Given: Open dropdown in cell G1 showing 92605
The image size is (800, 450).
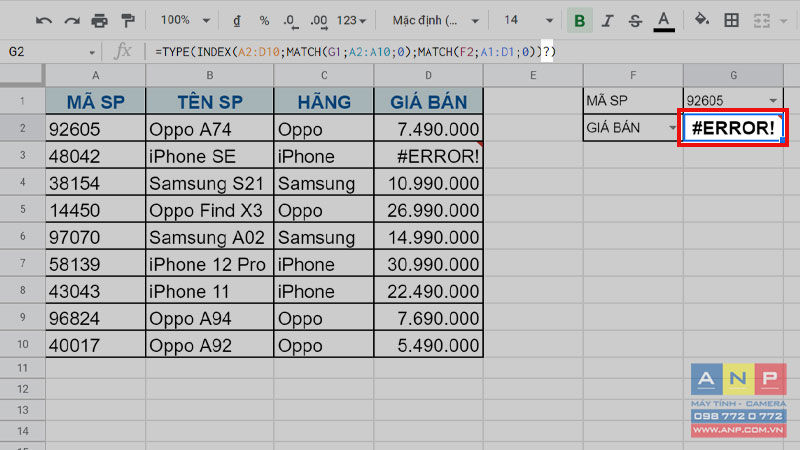Looking at the screenshot, I should click(x=773, y=101).
